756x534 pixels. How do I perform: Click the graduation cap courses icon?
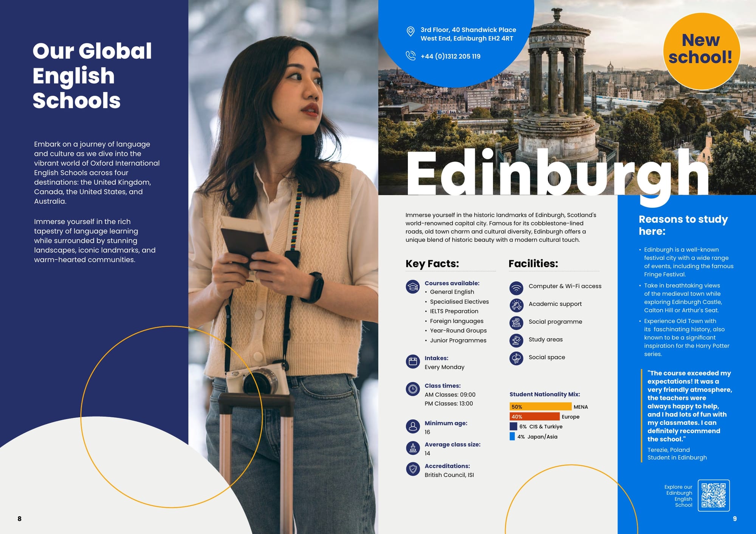pyautogui.click(x=413, y=287)
